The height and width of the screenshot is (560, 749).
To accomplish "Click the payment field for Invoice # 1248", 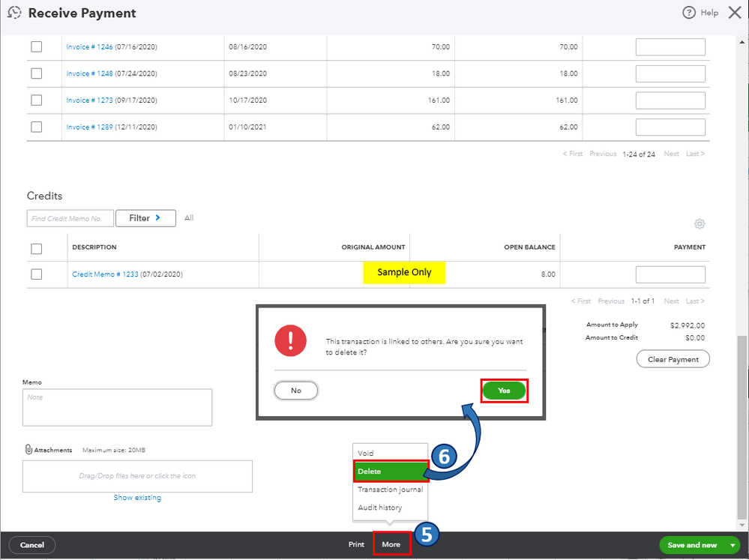I will pos(670,73).
